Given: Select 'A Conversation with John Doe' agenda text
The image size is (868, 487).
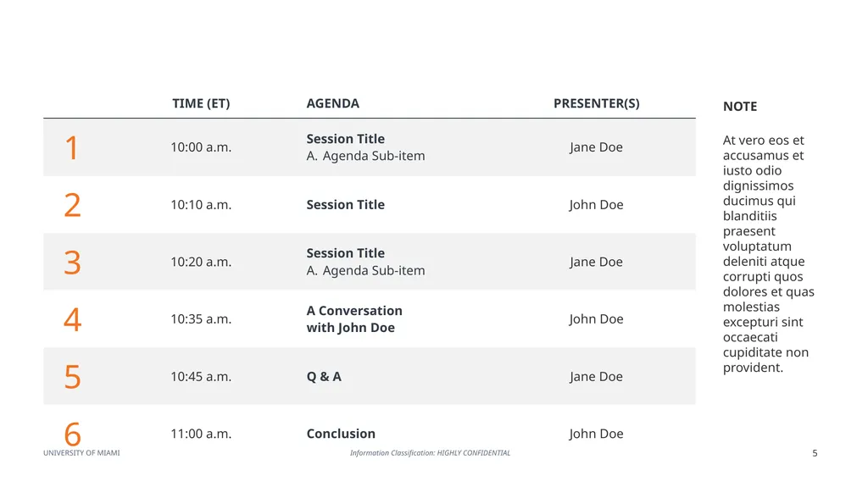Looking at the screenshot, I should [354, 319].
